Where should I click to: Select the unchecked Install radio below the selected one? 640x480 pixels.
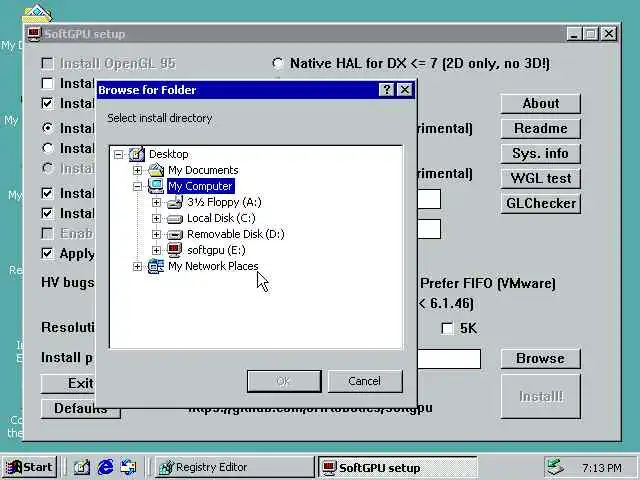pos(48,148)
